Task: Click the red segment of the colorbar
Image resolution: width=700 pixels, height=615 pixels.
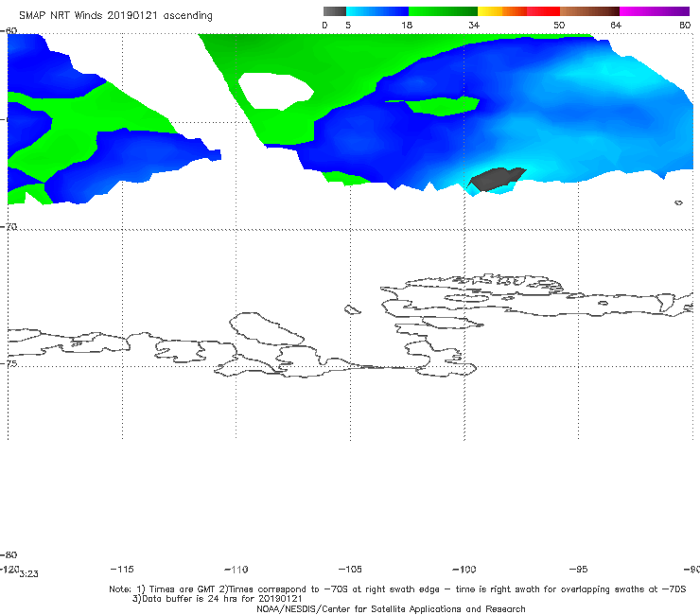Action: (543, 11)
